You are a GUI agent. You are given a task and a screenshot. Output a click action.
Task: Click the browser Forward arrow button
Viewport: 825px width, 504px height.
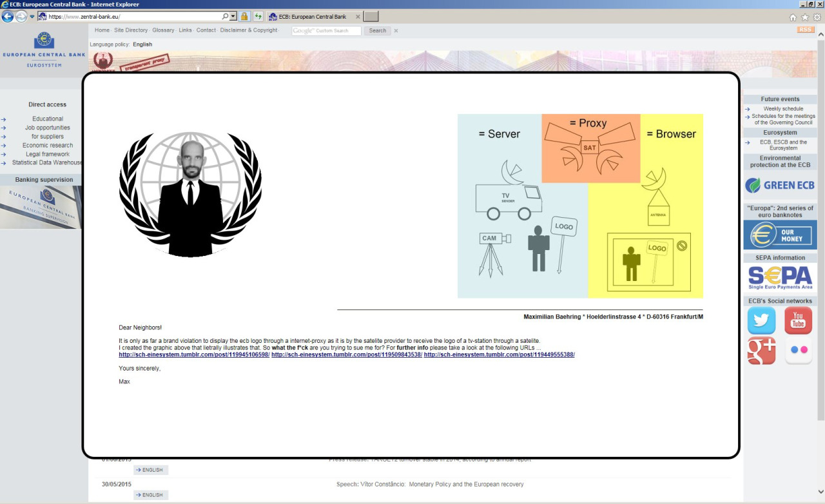pos(21,16)
